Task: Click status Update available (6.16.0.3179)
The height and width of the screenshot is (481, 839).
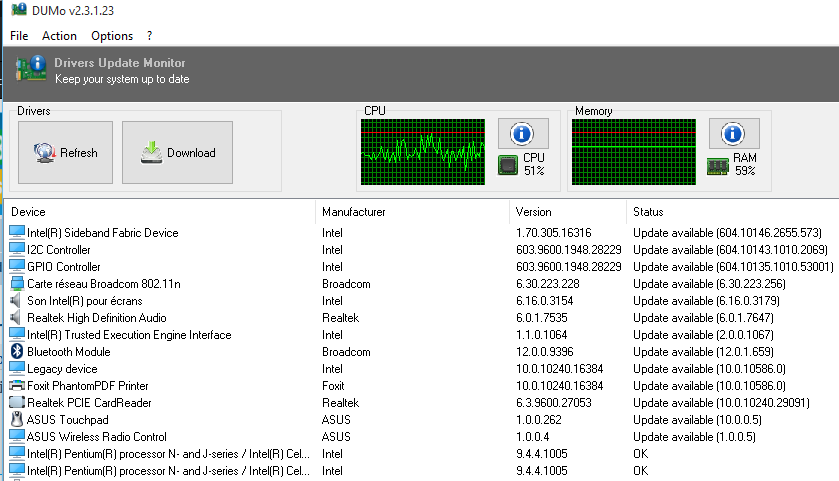Action: pos(706,301)
